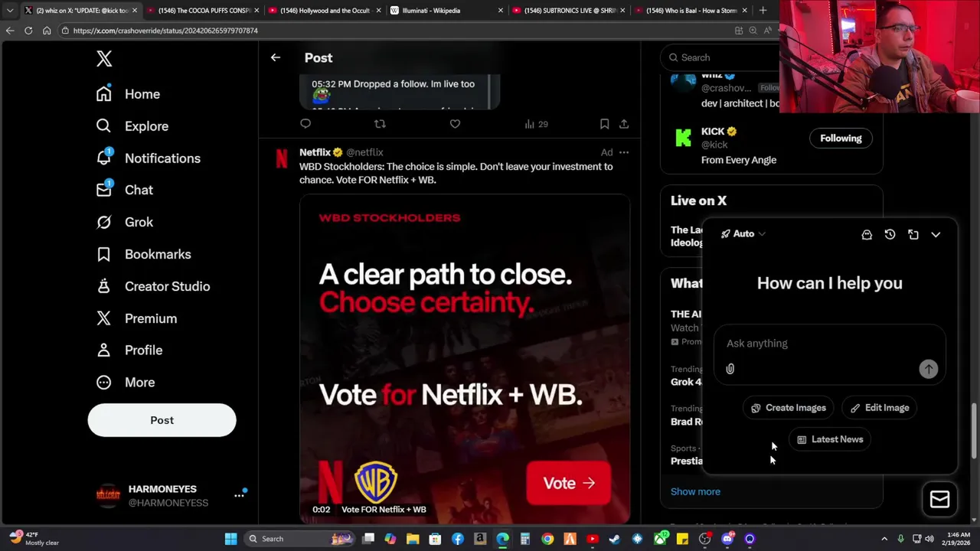Image resolution: width=980 pixels, height=551 pixels.
Task: Go back using the Post header arrow
Action: point(276,57)
